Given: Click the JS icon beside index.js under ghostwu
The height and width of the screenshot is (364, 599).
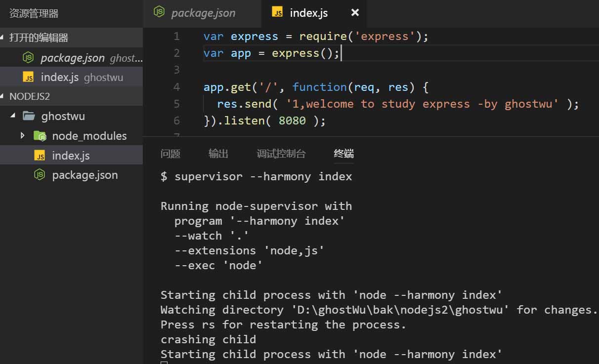Looking at the screenshot, I should 40,156.
